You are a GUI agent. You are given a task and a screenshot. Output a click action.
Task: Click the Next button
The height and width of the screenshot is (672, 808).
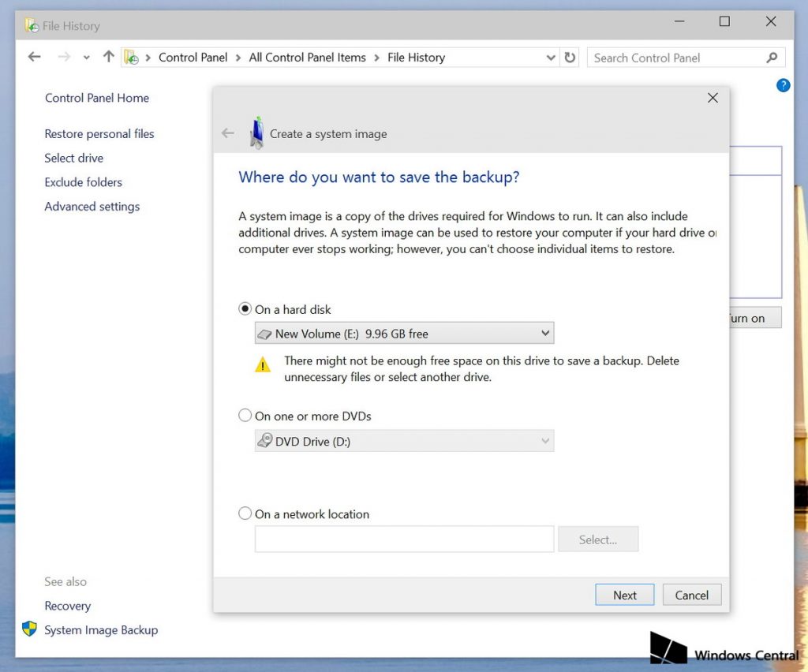pyautogui.click(x=624, y=595)
